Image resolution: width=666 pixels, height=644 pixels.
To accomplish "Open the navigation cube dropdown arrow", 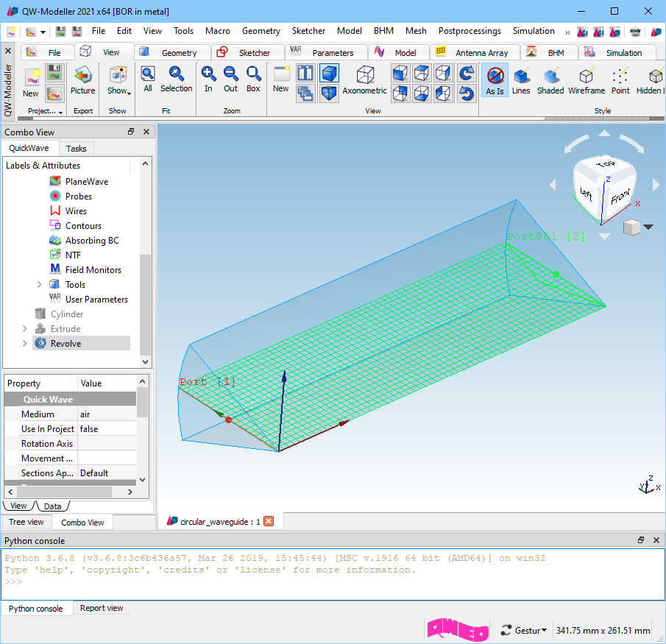I will (648, 227).
